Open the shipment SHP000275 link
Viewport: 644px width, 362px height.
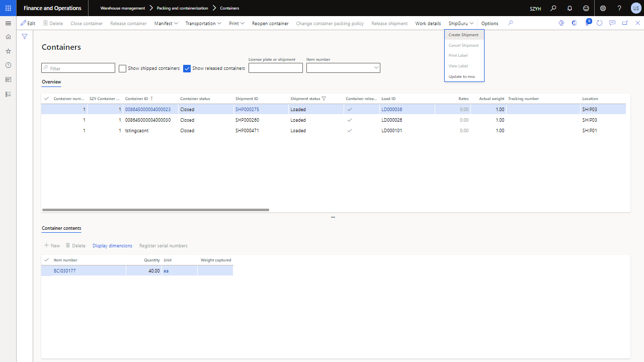(247, 109)
